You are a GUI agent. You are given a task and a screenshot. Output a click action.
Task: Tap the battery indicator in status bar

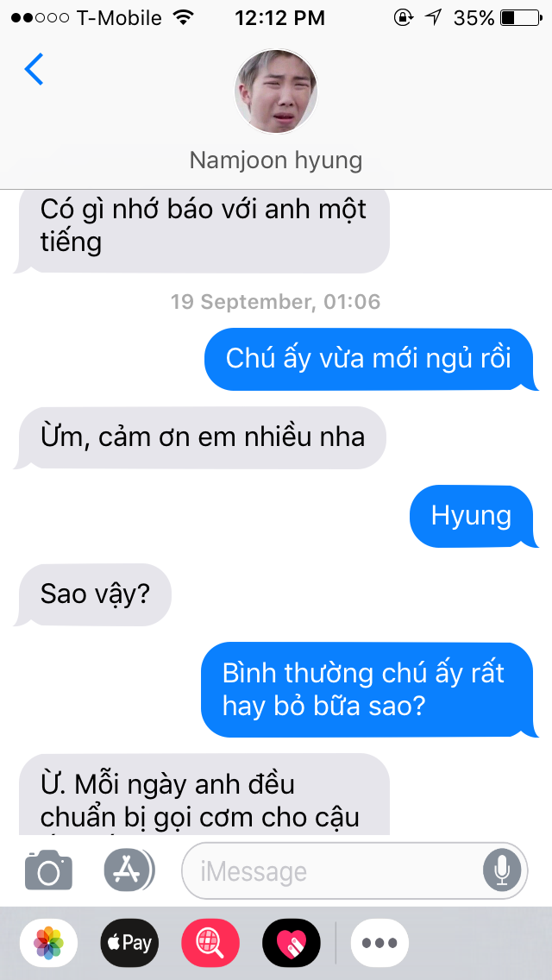point(521,18)
